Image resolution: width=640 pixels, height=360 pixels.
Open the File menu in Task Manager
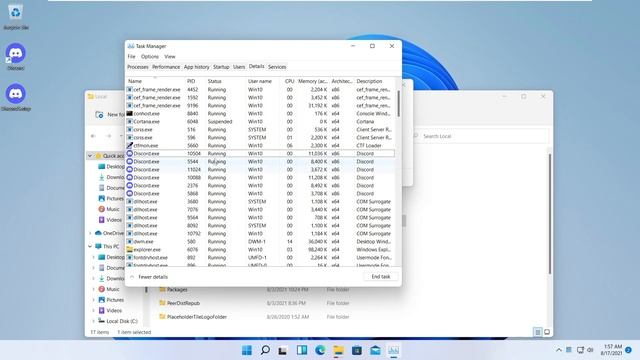point(131,57)
